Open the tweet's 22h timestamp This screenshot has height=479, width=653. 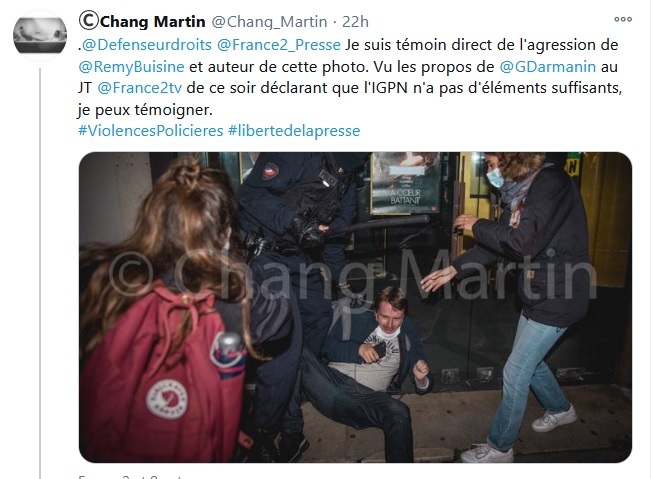tap(355, 22)
